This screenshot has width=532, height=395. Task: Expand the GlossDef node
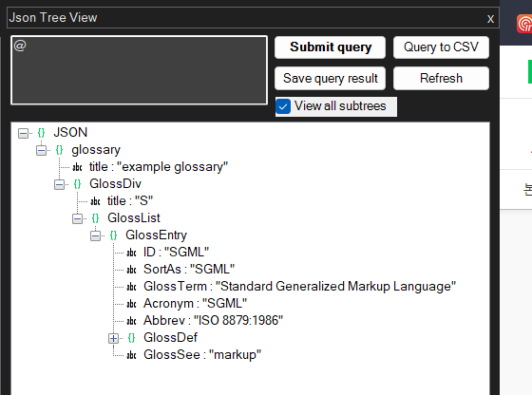113,338
